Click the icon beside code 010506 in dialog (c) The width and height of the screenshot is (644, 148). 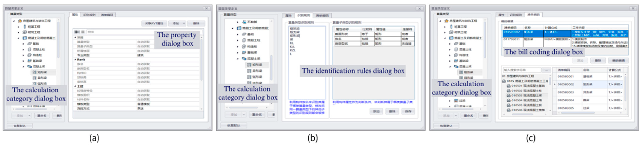pos(509,110)
